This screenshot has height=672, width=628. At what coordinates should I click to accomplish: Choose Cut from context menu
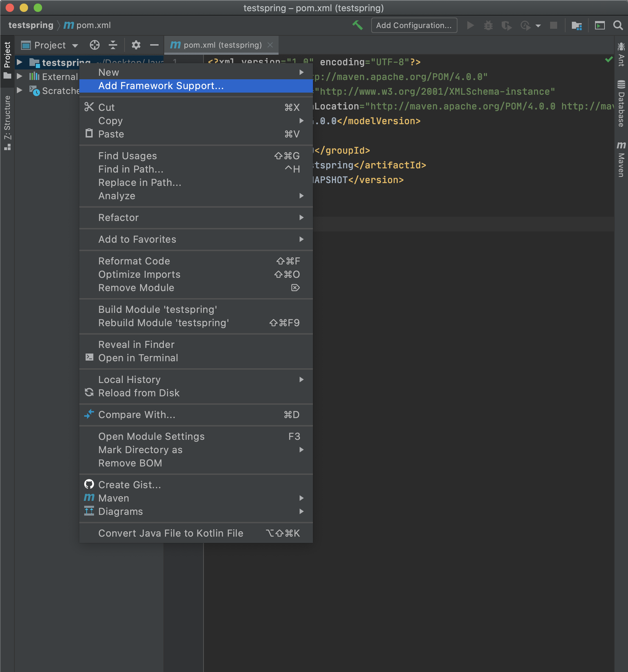(x=196, y=107)
